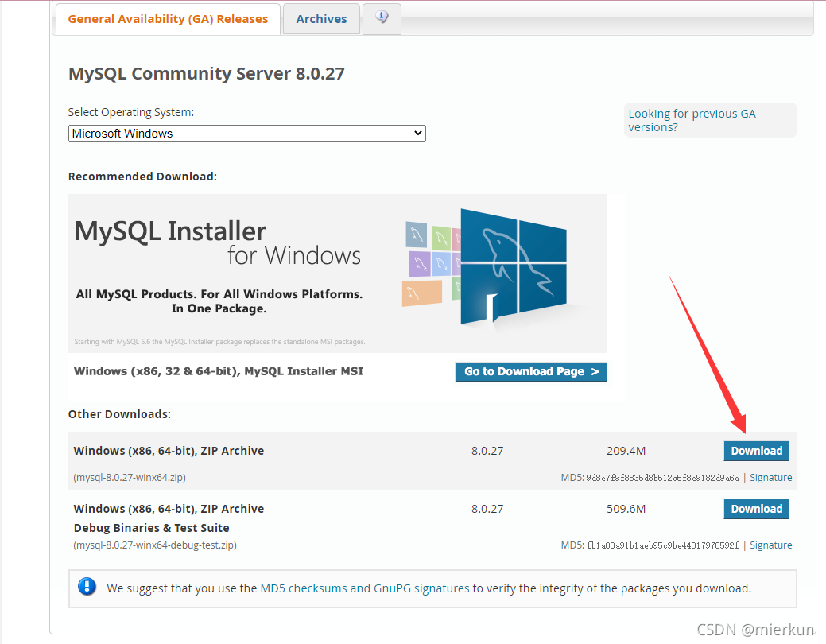Click the 209.4M file size text
826x644 pixels.
[x=626, y=451]
